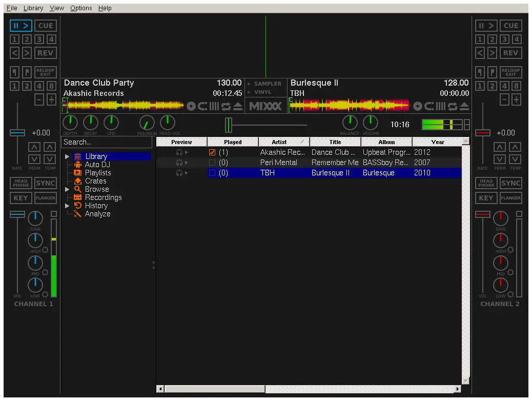The image size is (532, 401).
Task: Click the fast forward arrow on Channel 1
Action: [27, 53]
